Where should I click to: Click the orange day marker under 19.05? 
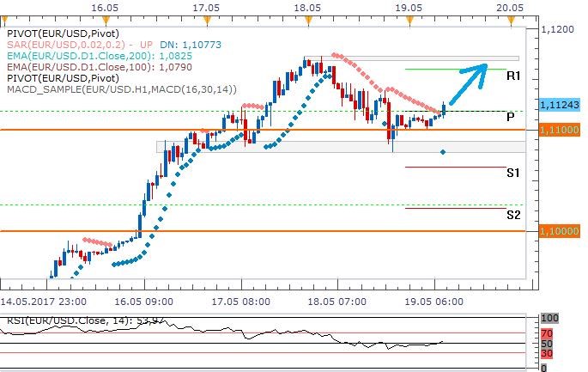pyautogui.click(x=409, y=21)
